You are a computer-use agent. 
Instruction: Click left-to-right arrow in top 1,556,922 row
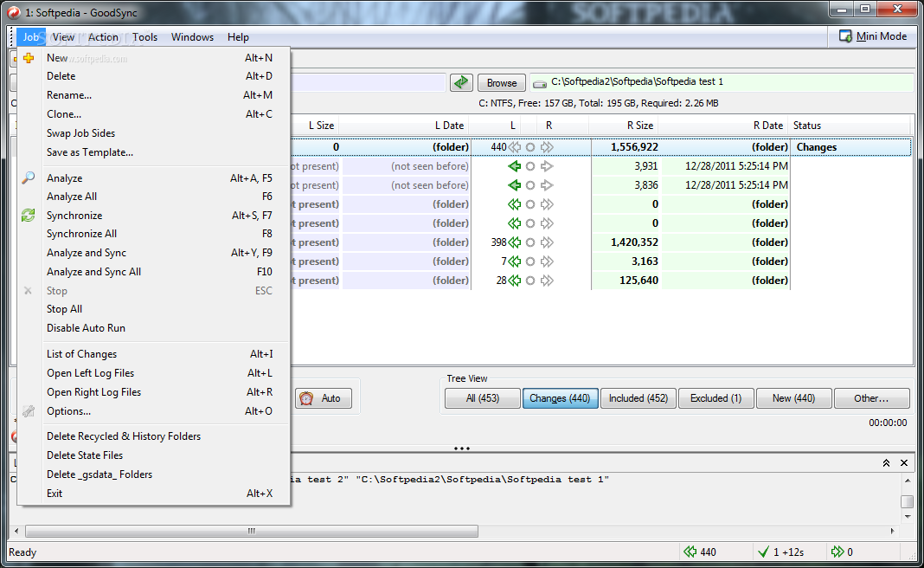pos(547,147)
